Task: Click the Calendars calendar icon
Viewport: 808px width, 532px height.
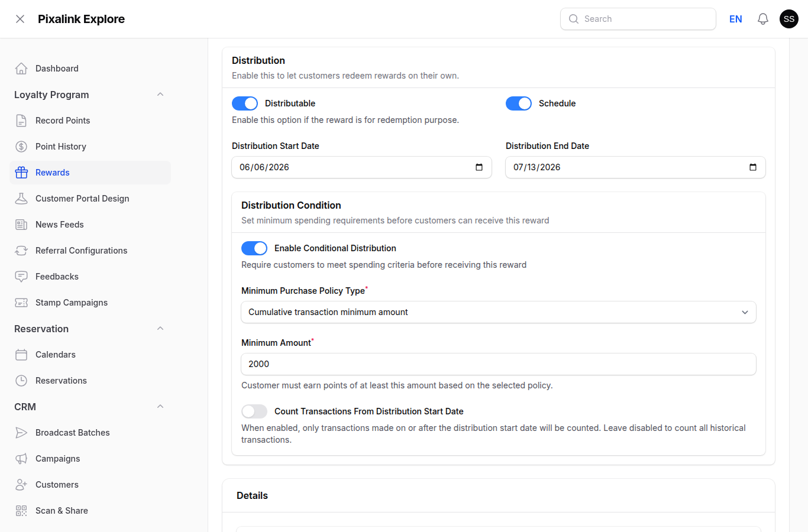Action: pos(21,355)
